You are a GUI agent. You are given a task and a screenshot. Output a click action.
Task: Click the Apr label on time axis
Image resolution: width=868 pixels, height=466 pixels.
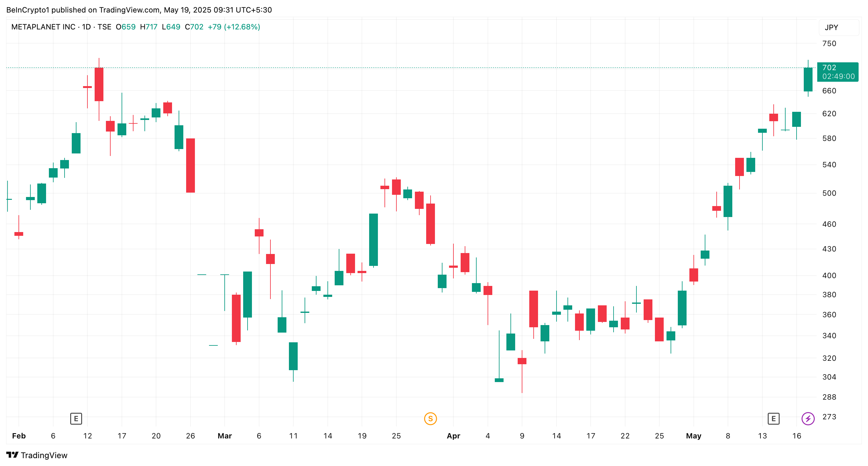click(x=453, y=436)
